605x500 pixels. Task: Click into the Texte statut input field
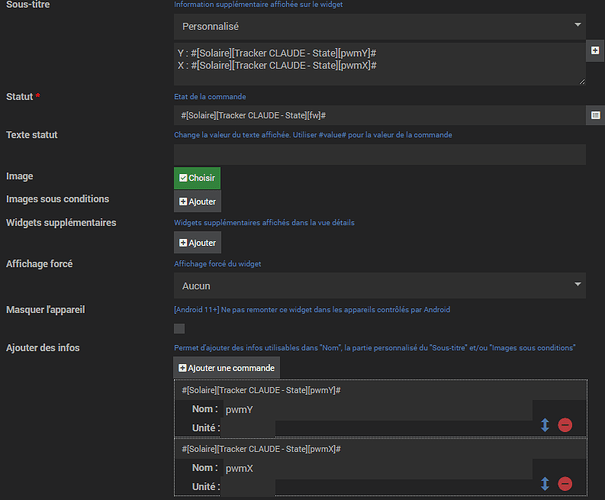378,154
